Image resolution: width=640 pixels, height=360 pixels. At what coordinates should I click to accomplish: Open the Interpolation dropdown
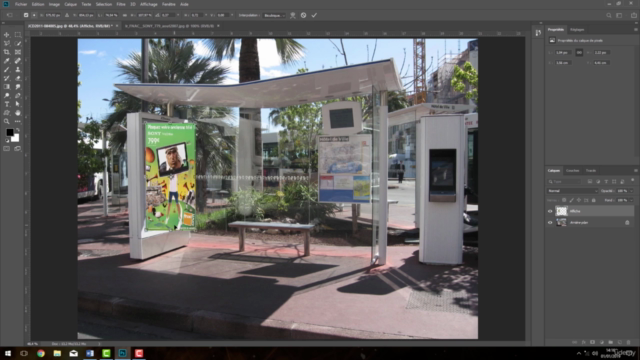[274, 15]
